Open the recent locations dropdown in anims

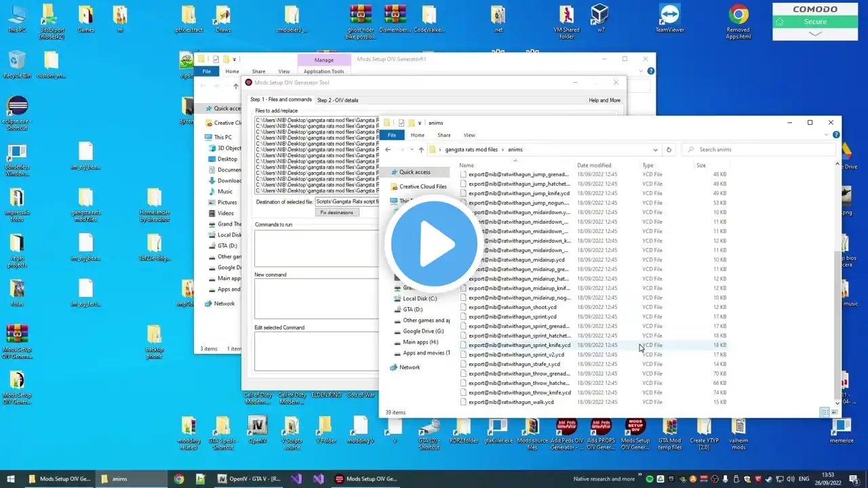tap(411, 150)
